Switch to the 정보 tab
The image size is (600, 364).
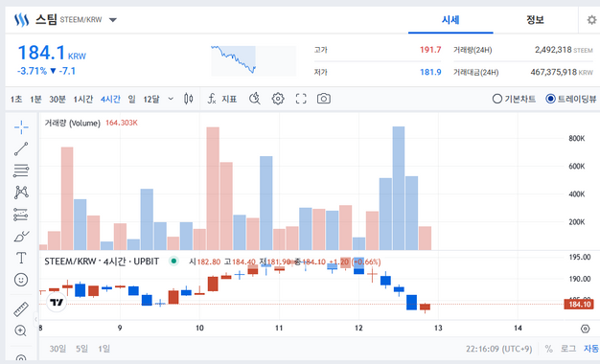(535, 20)
